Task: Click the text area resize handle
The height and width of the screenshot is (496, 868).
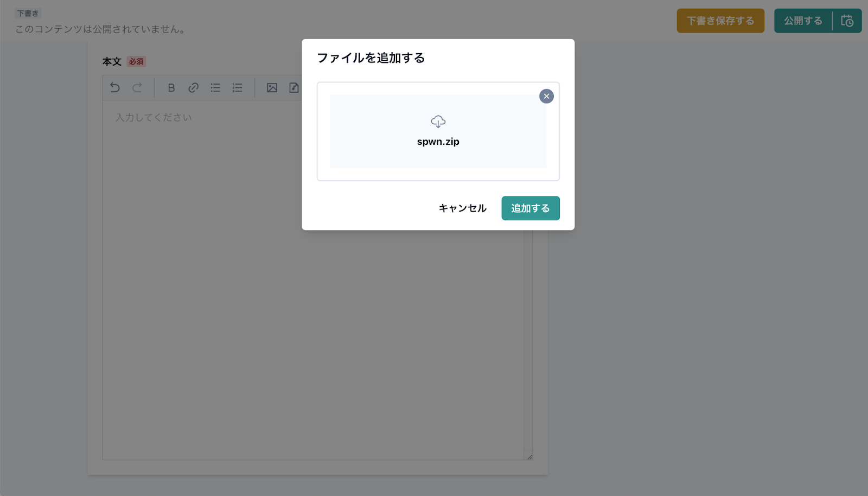Action: click(529, 457)
